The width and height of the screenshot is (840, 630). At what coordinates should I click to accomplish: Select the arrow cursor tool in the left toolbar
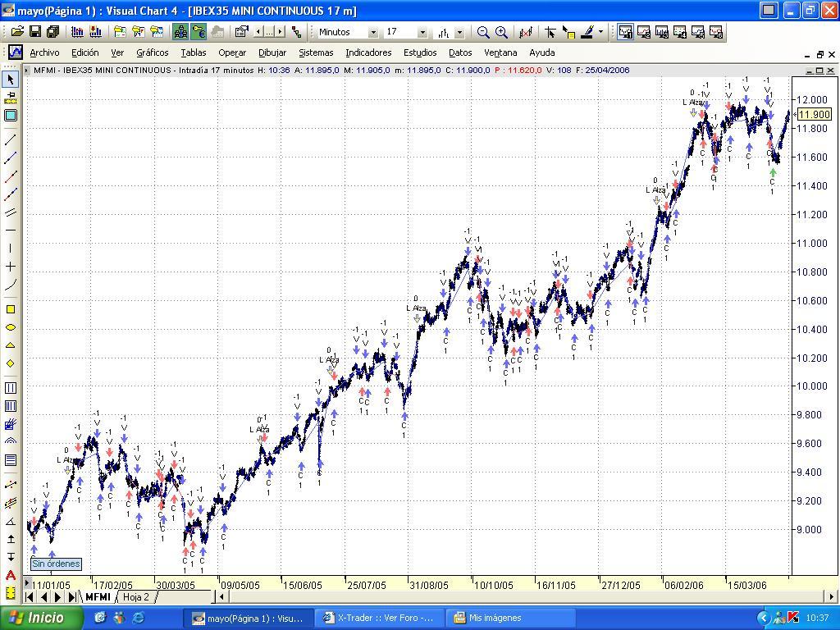click(x=11, y=80)
